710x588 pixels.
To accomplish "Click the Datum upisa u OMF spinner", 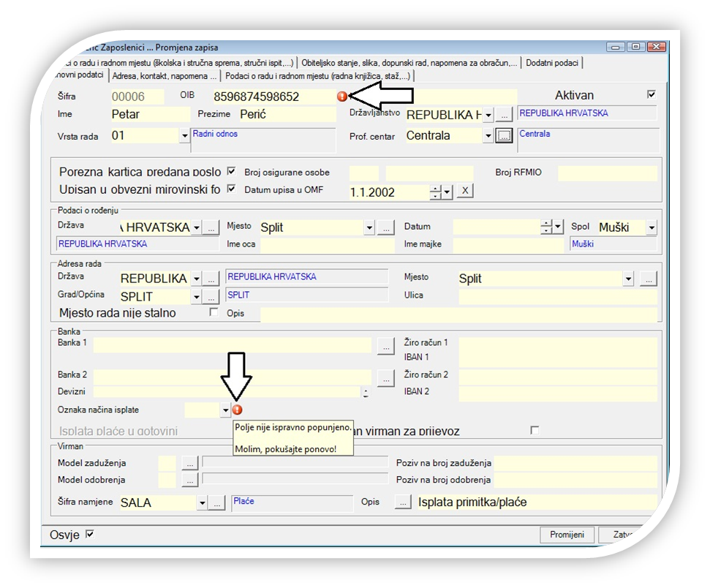I will pos(437,192).
